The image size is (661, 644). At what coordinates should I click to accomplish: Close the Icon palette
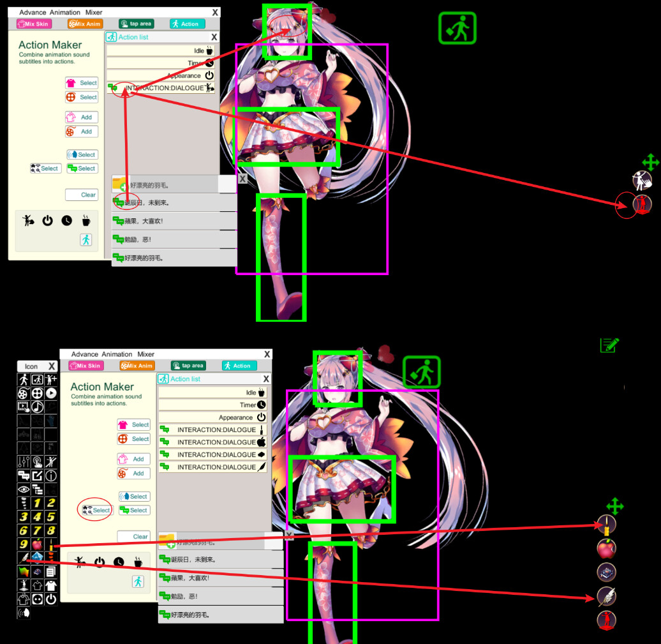pos(52,366)
